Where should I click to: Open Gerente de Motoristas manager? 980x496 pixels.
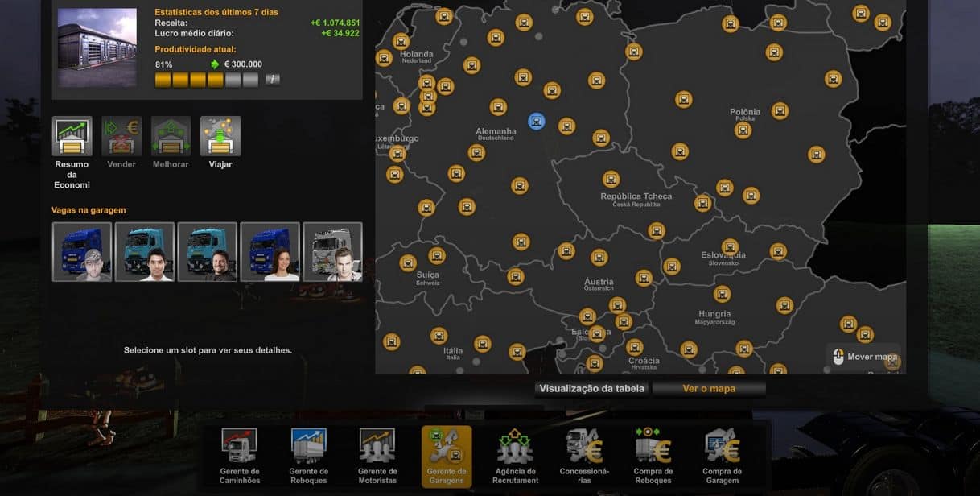click(377, 447)
